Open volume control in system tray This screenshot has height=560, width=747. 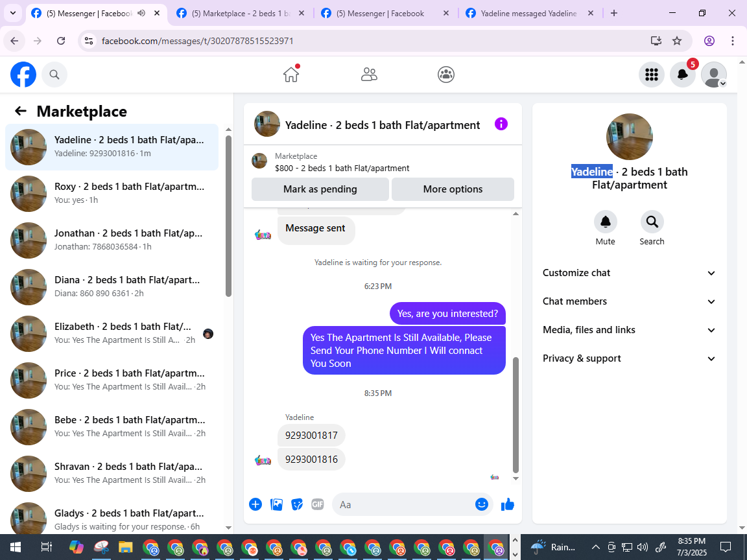pos(643,546)
